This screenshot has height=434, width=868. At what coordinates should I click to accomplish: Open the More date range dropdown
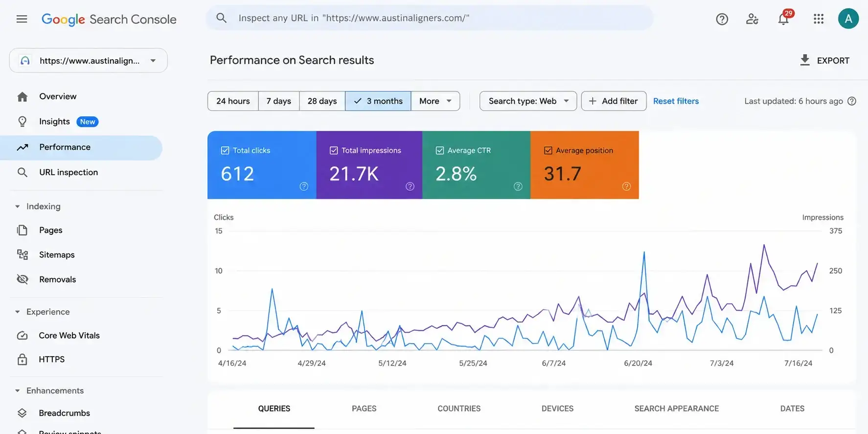click(435, 101)
